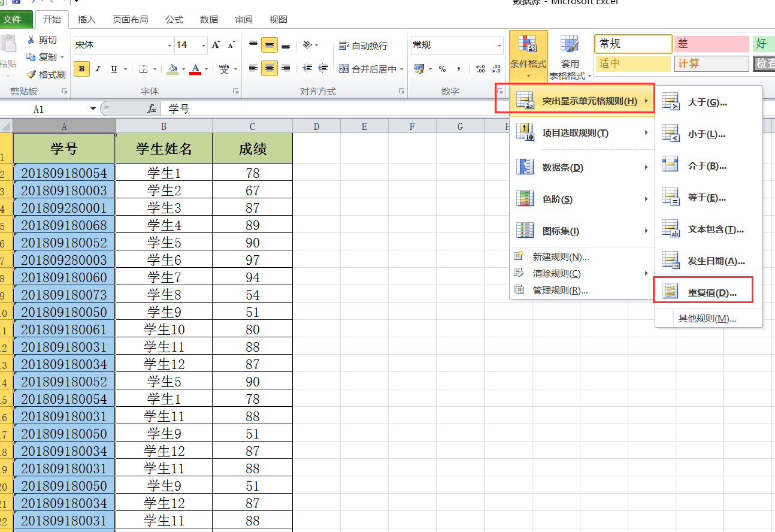Screen dimensions: 775x532
Task: Apply comma style number format
Action: [x=459, y=69]
